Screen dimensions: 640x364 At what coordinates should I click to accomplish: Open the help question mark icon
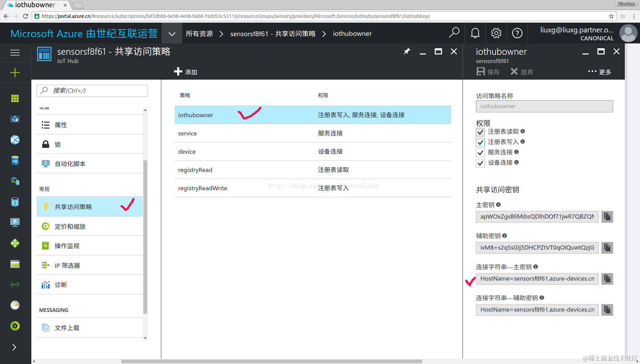pos(517,33)
